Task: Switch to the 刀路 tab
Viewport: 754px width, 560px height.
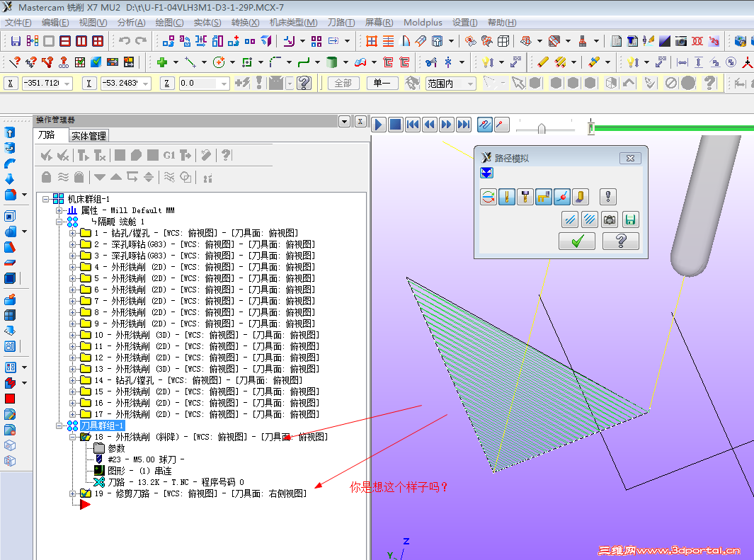Action: point(47,135)
